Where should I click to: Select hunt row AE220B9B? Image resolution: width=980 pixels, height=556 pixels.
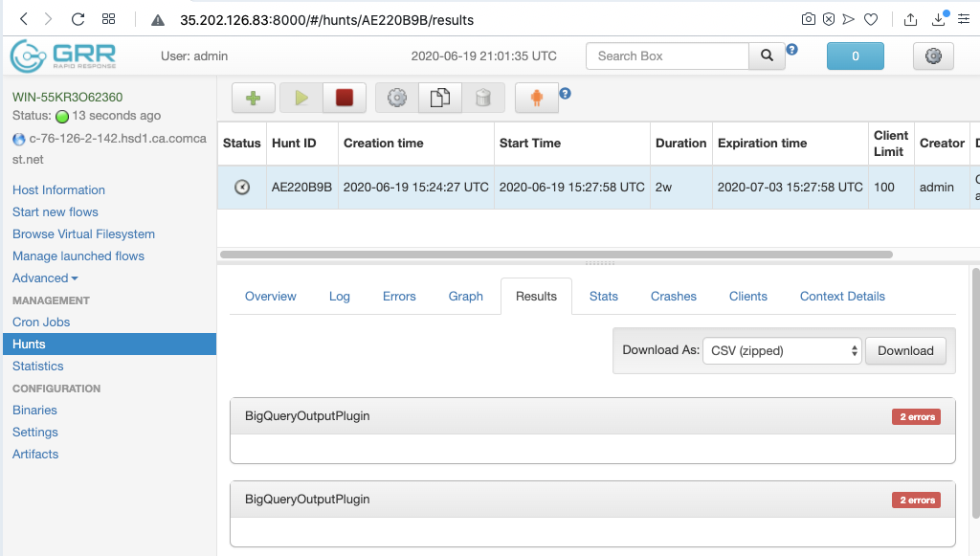(599, 187)
